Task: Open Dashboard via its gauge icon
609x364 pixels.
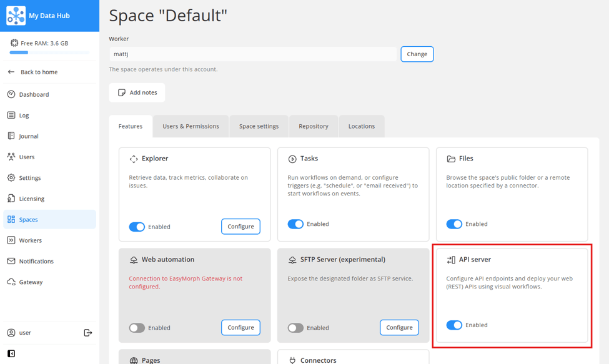Action: point(11,94)
